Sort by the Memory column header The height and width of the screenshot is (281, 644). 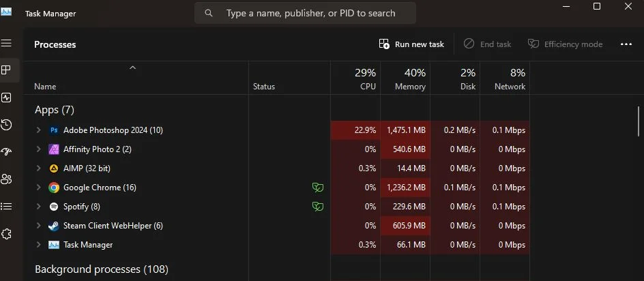[x=405, y=79]
